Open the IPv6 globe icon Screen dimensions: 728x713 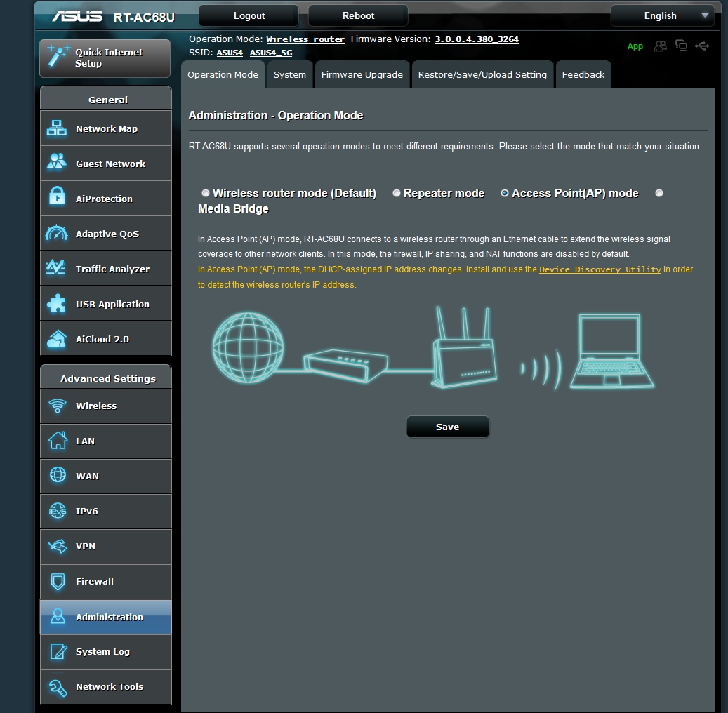tap(58, 511)
